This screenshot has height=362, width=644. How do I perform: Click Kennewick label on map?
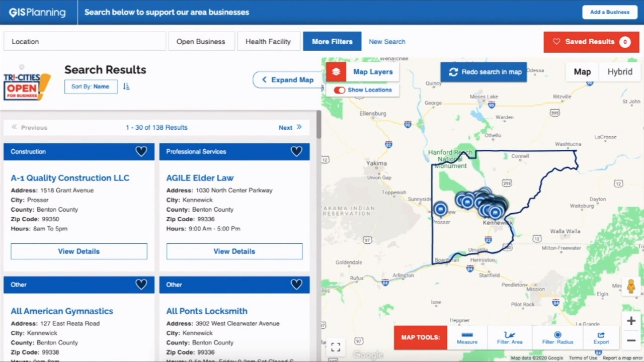coord(498,223)
